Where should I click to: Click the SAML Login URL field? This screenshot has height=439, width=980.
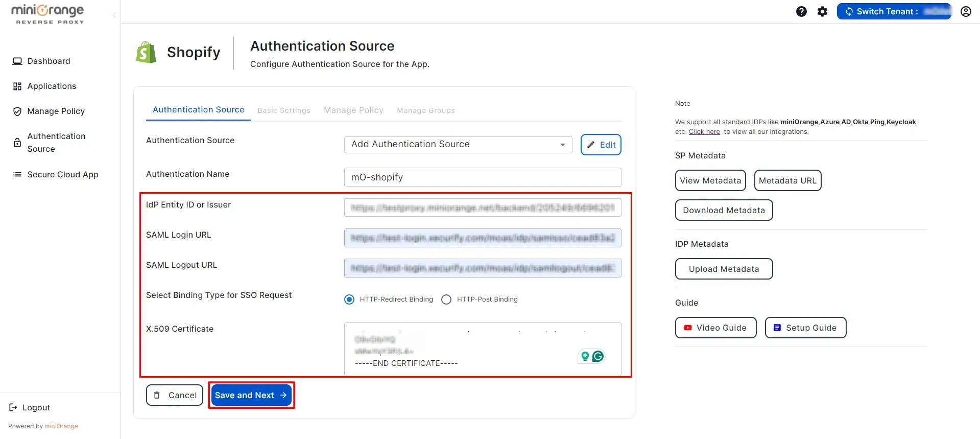pos(483,238)
